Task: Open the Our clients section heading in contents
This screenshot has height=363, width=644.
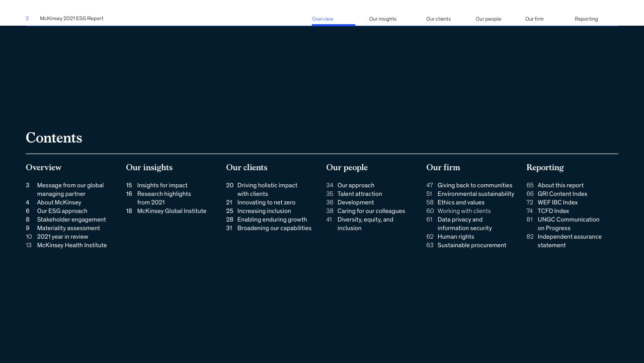Action: coord(247,167)
